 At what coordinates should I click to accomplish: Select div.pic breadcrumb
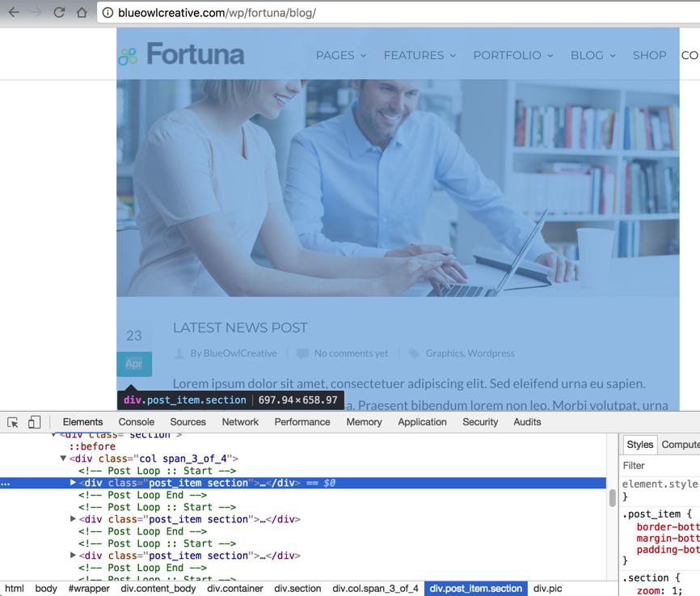point(547,589)
